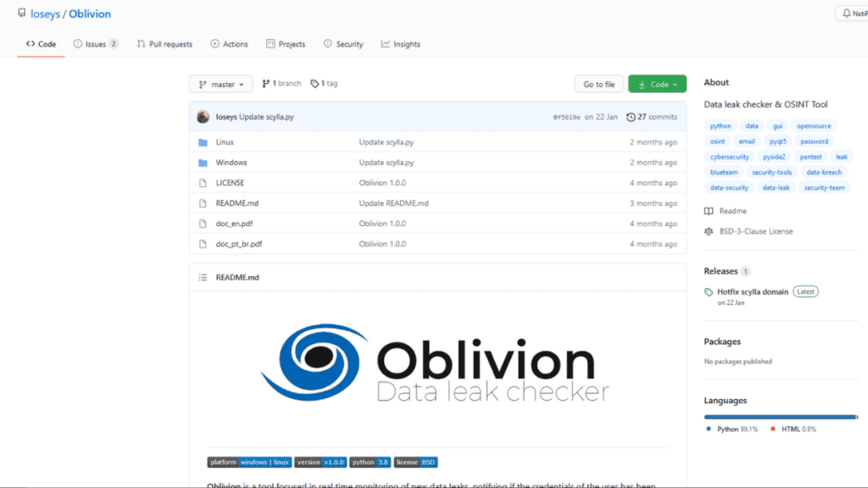This screenshot has height=488, width=868.
Task: Click the doc_en.pdf file icon
Action: click(203, 224)
